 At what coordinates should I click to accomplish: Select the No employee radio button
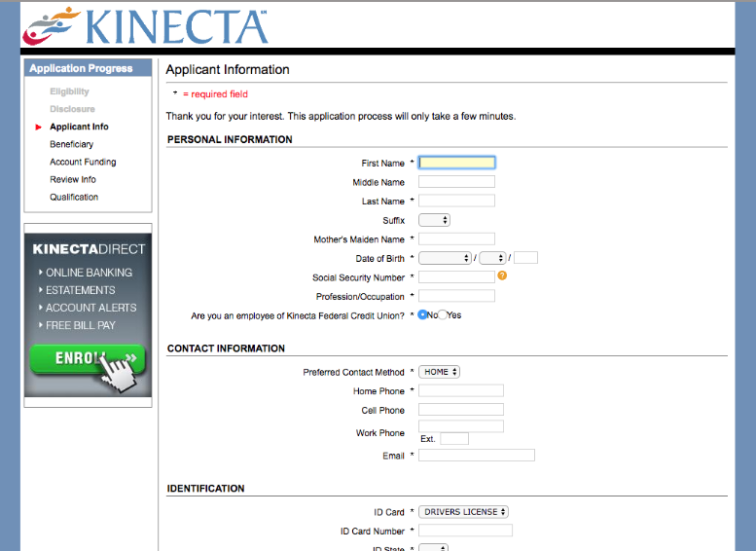coord(422,314)
